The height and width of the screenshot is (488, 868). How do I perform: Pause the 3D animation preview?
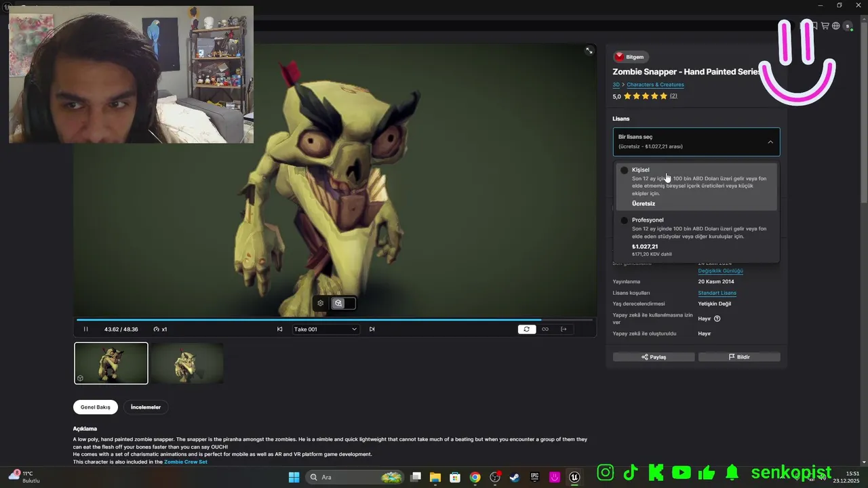tap(85, 329)
